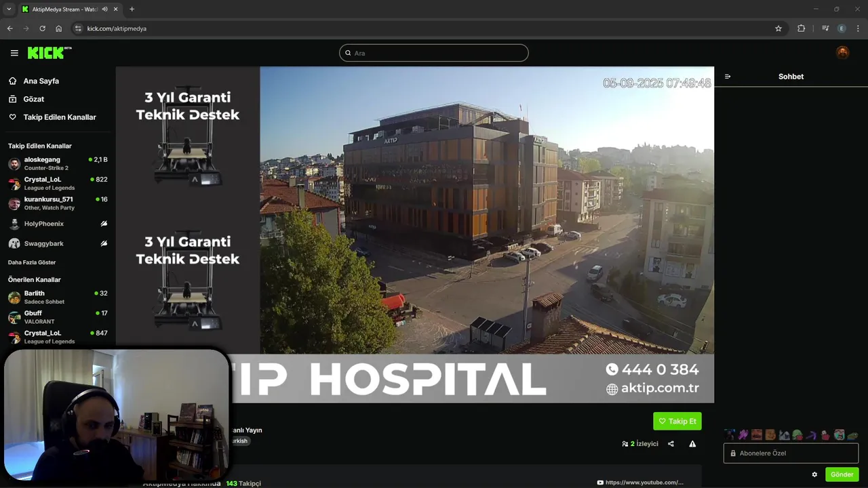The height and width of the screenshot is (488, 868).
Task: Open Chrome three-dot menu
Action: (859, 28)
